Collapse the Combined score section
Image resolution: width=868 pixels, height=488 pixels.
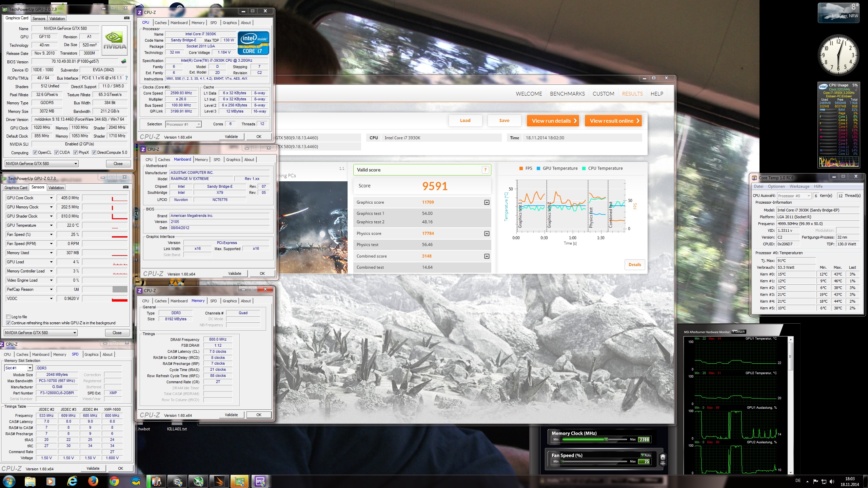pyautogui.click(x=487, y=256)
